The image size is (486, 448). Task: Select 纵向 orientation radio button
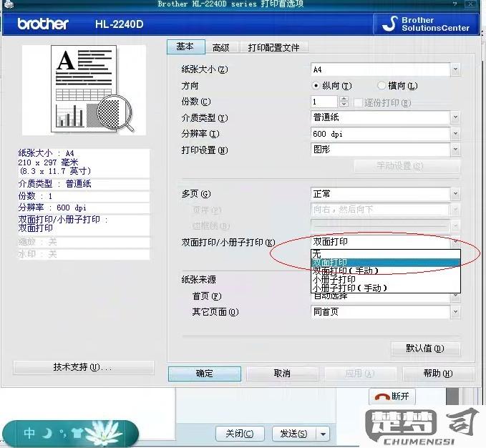pos(315,85)
